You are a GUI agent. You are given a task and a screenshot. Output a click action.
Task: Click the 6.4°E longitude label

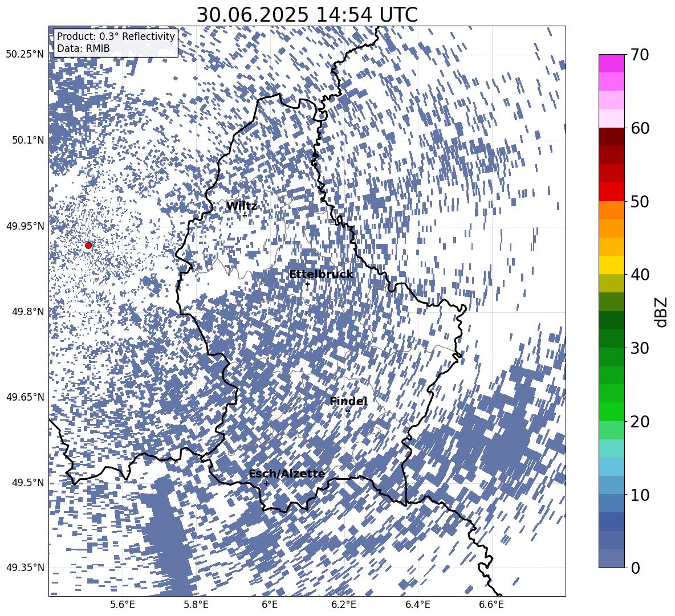tap(417, 605)
